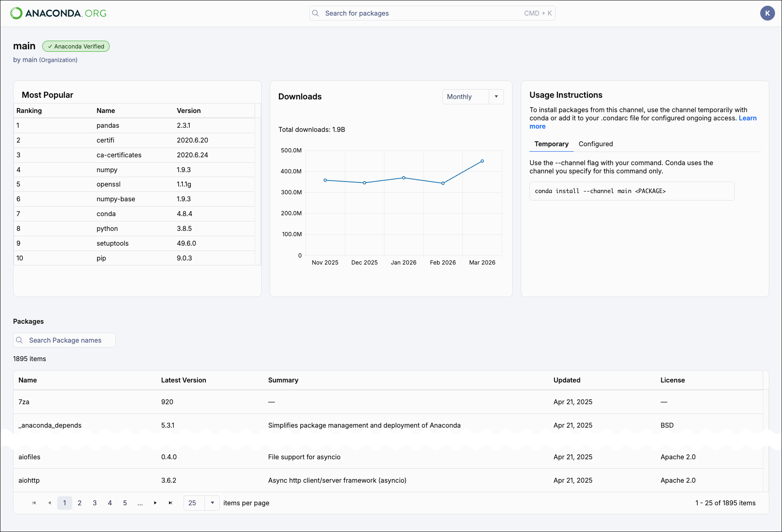Viewport: 782px width, 532px height.
Task: Select page 3 of packages
Action: [x=95, y=503]
